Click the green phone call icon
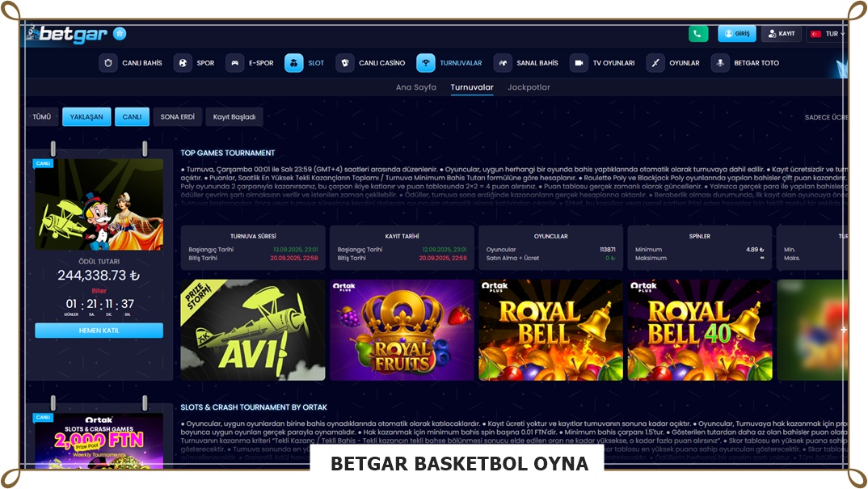868x489 pixels. [698, 34]
